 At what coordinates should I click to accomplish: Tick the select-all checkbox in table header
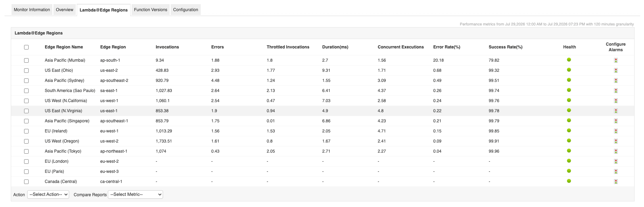tap(26, 47)
